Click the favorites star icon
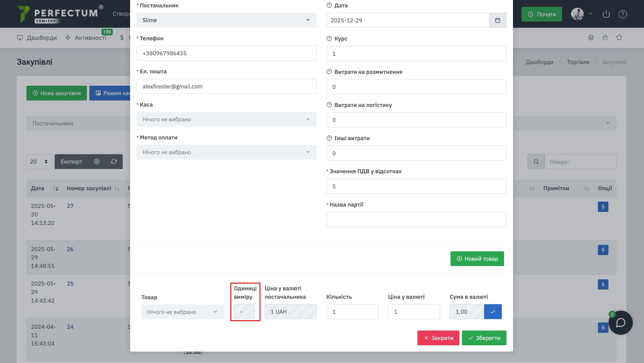The height and width of the screenshot is (363, 644). point(619,38)
